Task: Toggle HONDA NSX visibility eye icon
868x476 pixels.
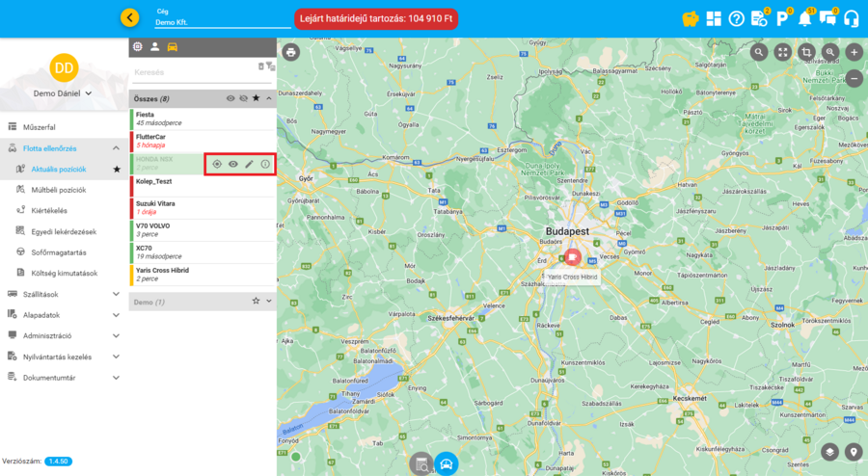Action: (233, 165)
